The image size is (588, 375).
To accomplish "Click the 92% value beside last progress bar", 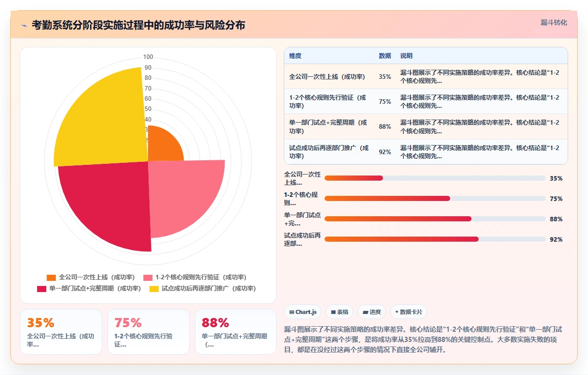I will tap(556, 239).
